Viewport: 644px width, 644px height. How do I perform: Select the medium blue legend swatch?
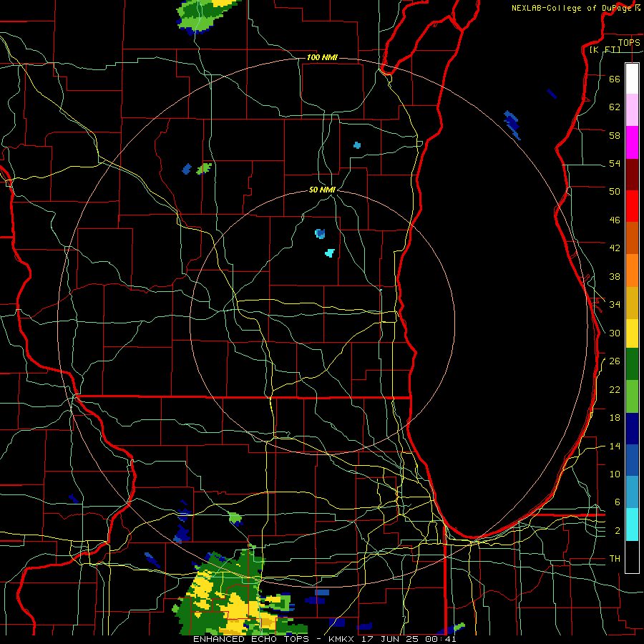pos(632,460)
